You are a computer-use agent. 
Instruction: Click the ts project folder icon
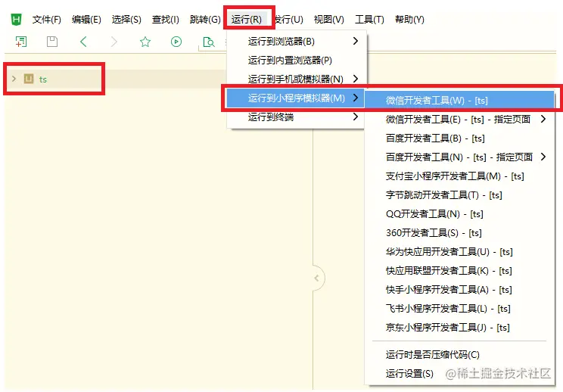click(x=29, y=79)
